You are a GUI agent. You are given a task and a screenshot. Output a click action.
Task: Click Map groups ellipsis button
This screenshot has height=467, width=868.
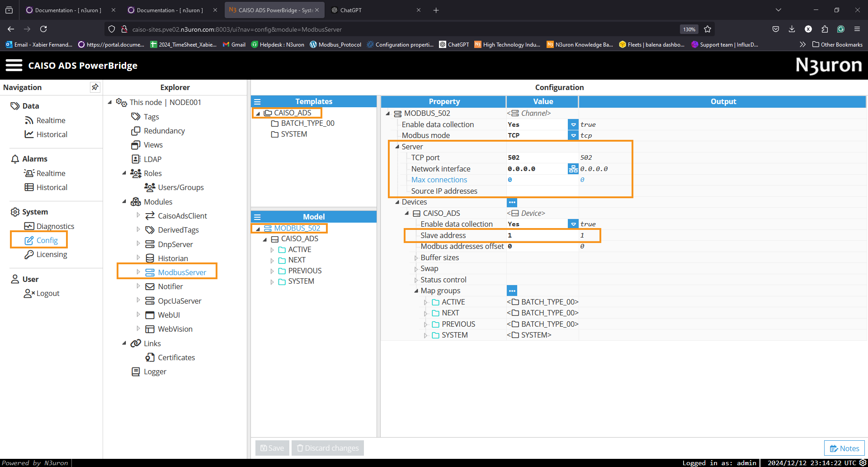(x=512, y=291)
